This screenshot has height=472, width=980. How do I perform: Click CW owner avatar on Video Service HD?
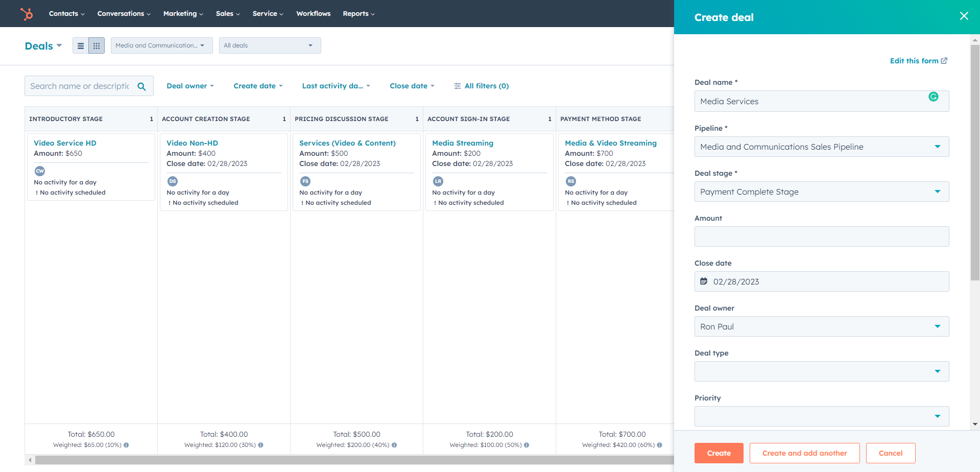point(40,171)
